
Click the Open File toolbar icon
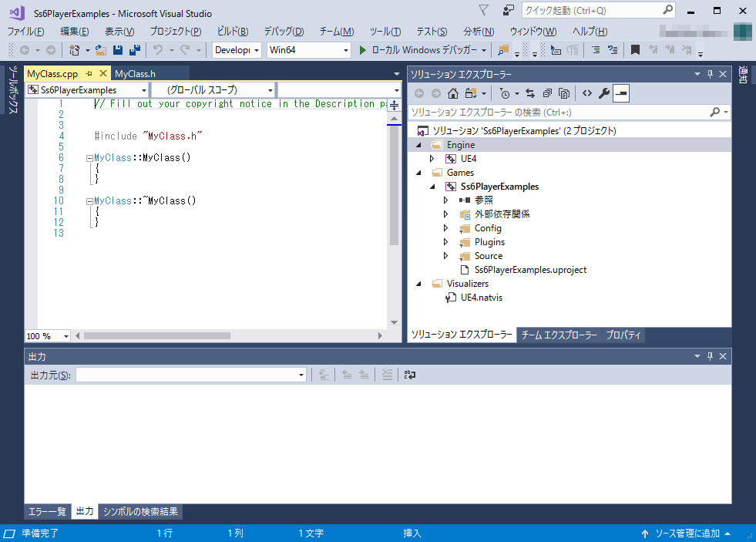point(101,49)
